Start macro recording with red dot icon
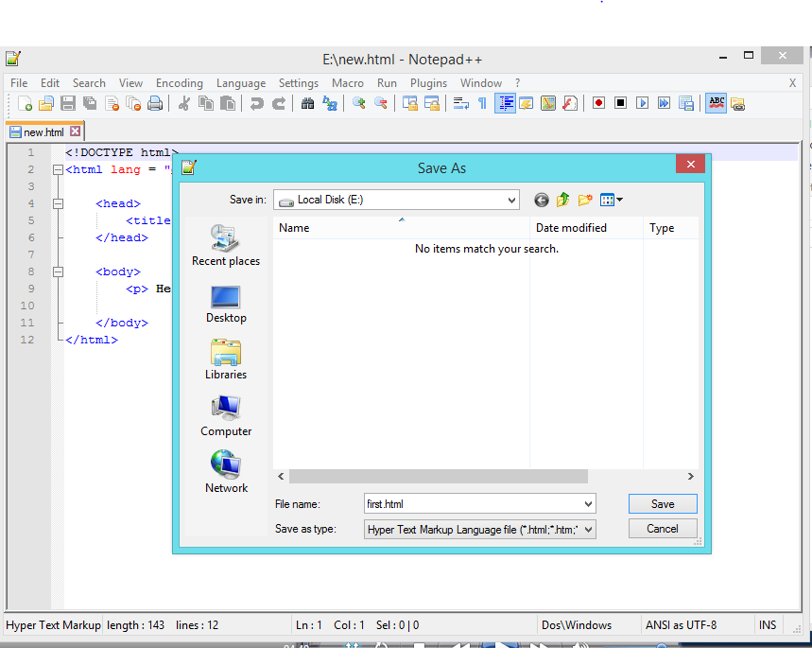 coord(598,103)
